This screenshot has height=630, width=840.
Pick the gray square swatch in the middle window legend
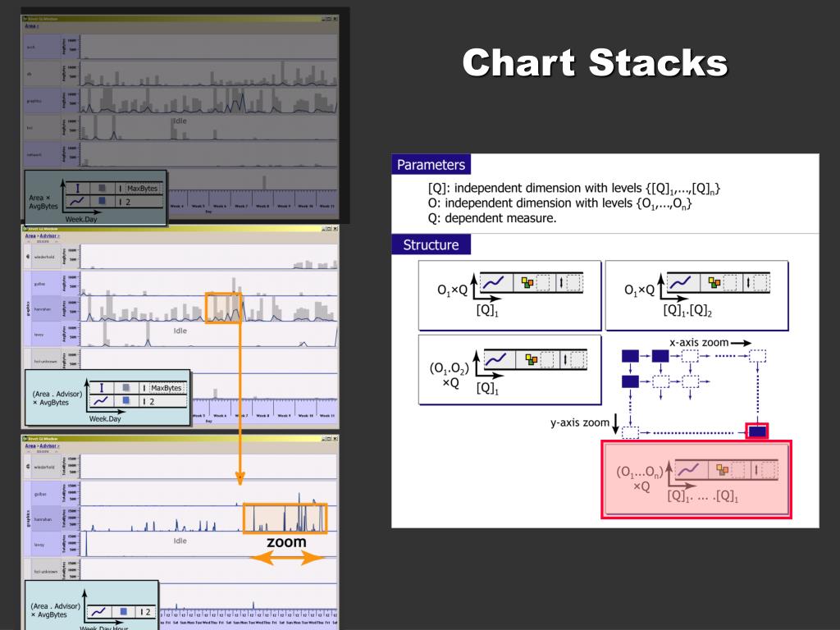(126, 388)
